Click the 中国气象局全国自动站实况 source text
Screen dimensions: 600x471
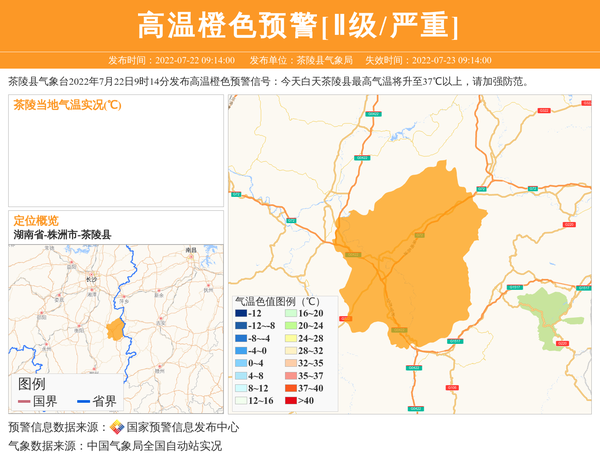[154, 446]
